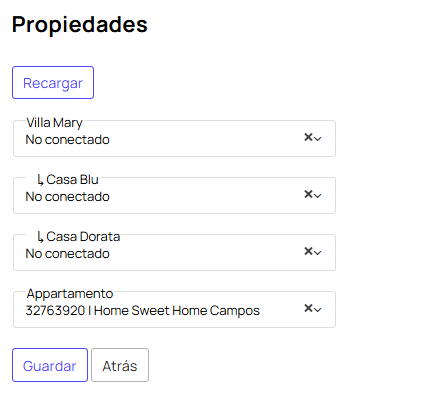Expand the Casa Dorata dropdown chevron
This screenshot has height=407, width=440.
tap(318, 253)
